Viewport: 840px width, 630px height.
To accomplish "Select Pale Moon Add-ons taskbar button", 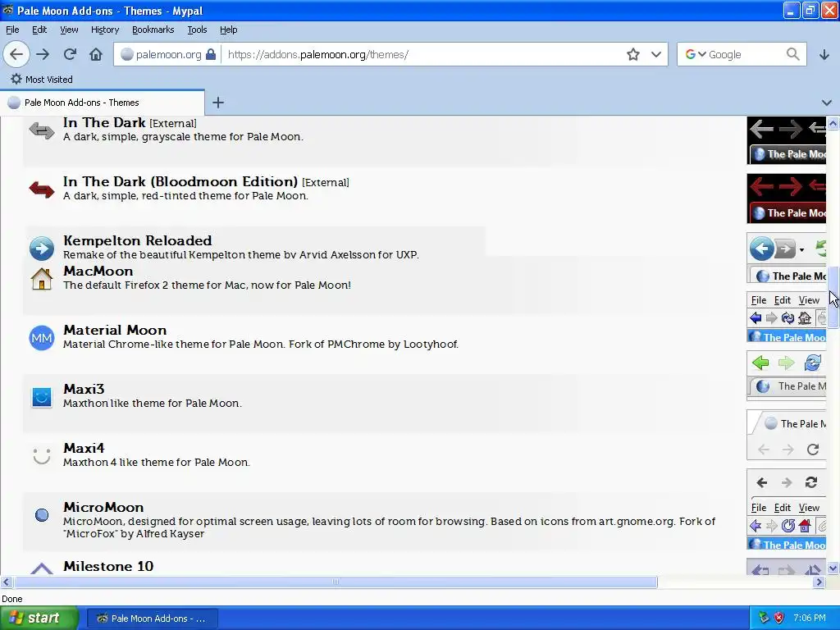I will [x=152, y=619].
